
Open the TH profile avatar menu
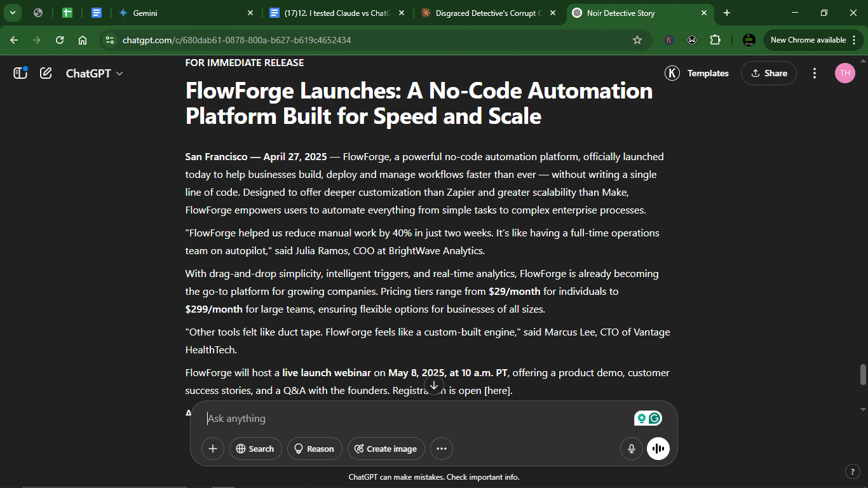(x=845, y=73)
